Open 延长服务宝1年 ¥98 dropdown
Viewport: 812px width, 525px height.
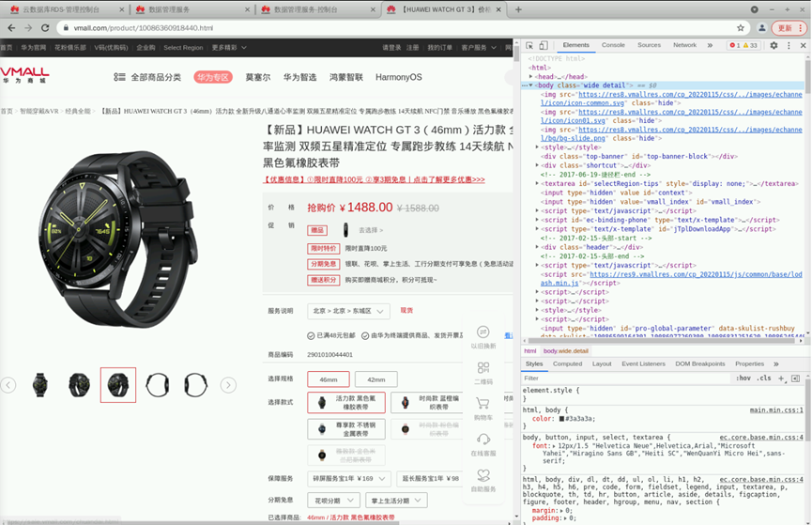point(430,478)
